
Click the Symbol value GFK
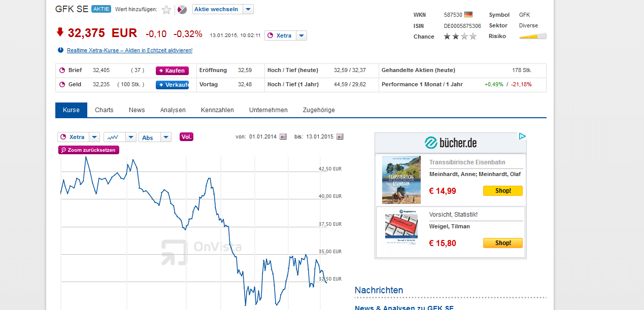coord(524,15)
